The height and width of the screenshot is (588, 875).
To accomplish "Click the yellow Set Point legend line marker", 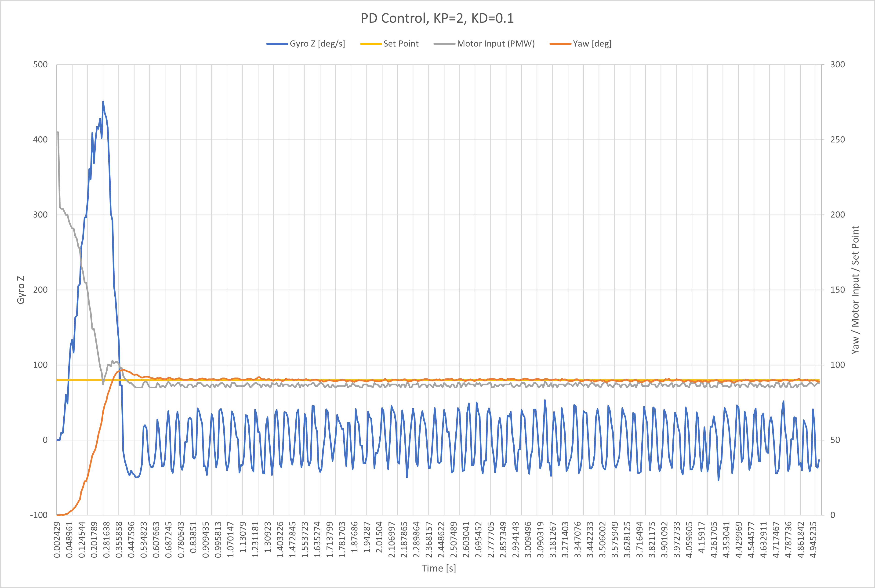I will [371, 44].
